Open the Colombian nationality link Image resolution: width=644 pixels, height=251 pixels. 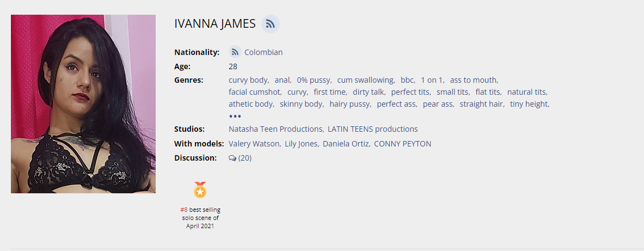coord(263,52)
